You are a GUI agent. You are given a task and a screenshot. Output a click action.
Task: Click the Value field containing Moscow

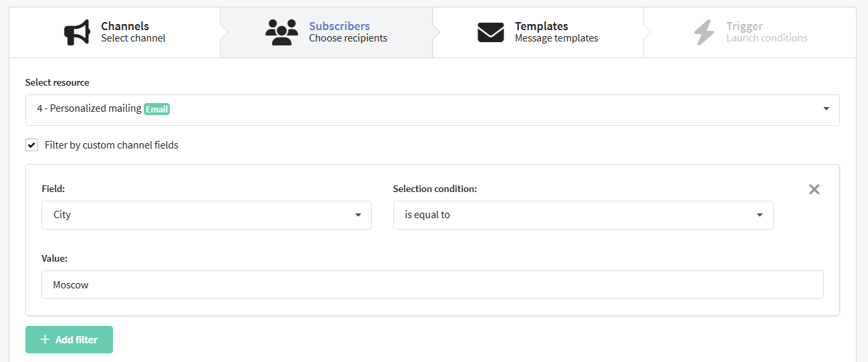(x=432, y=285)
